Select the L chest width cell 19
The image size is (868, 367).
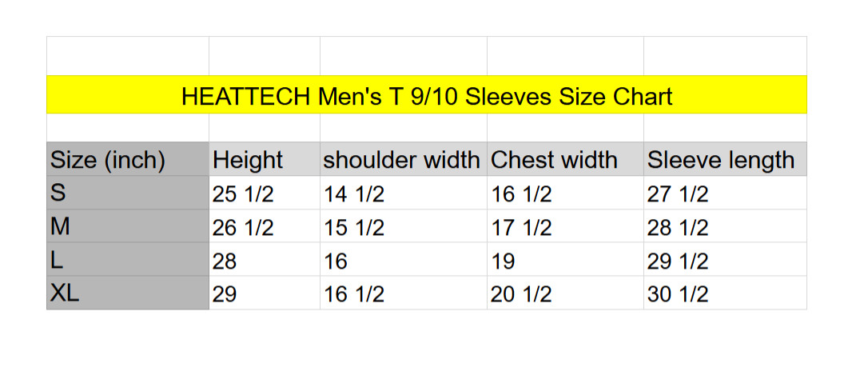(x=565, y=261)
